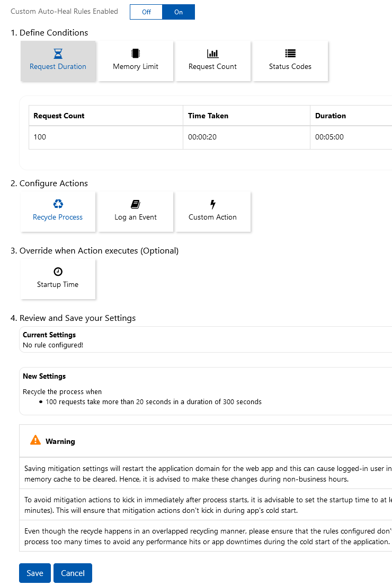Pick the Custom Action lightning bolt icon
This screenshot has width=392, height=585.
click(212, 204)
